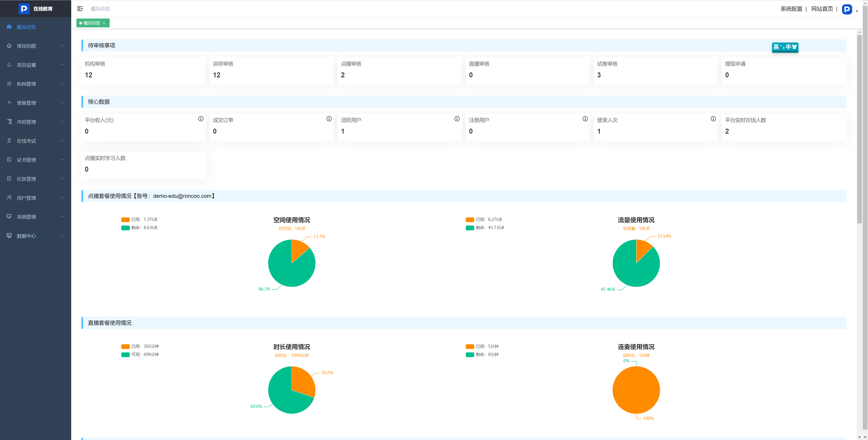
Task: Open the 用户管理 menu label
Action: [x=26, y=198]
